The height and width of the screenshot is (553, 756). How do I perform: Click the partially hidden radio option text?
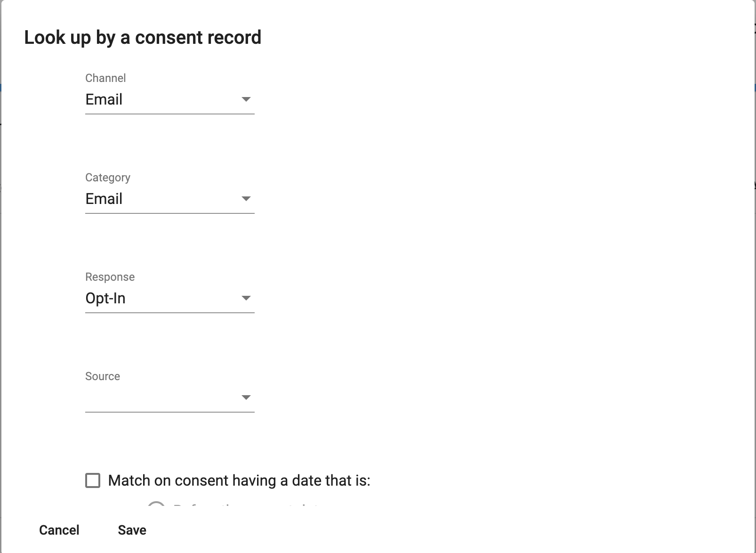click(x=246, y=506)
